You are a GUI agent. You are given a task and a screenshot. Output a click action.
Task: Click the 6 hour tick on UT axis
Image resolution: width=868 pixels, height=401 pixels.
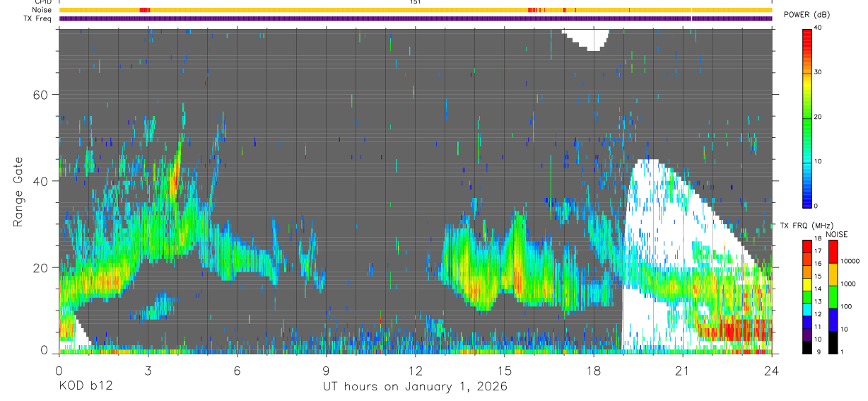click(237, 371)
